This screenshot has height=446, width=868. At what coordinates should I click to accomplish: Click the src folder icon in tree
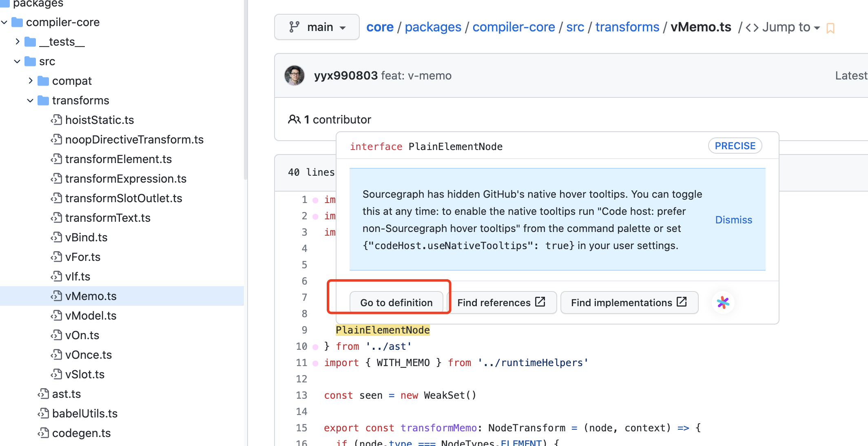click(x=30, y=62)
